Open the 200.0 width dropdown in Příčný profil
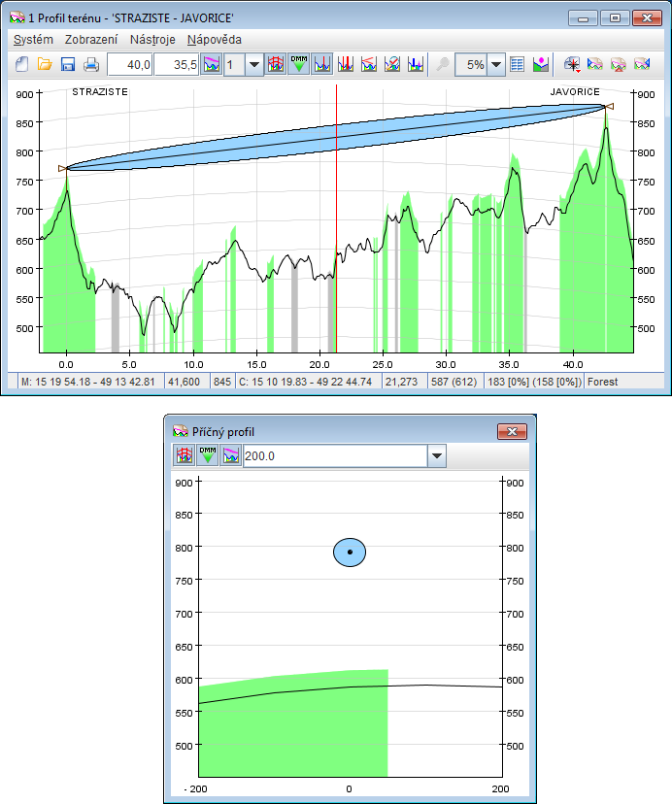672x804 pixels. coord(436,455)
